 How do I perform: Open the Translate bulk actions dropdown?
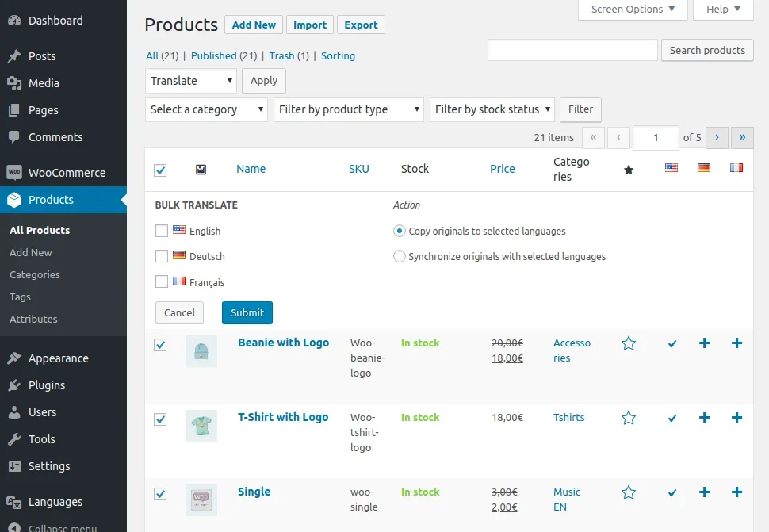coord(190,80)
